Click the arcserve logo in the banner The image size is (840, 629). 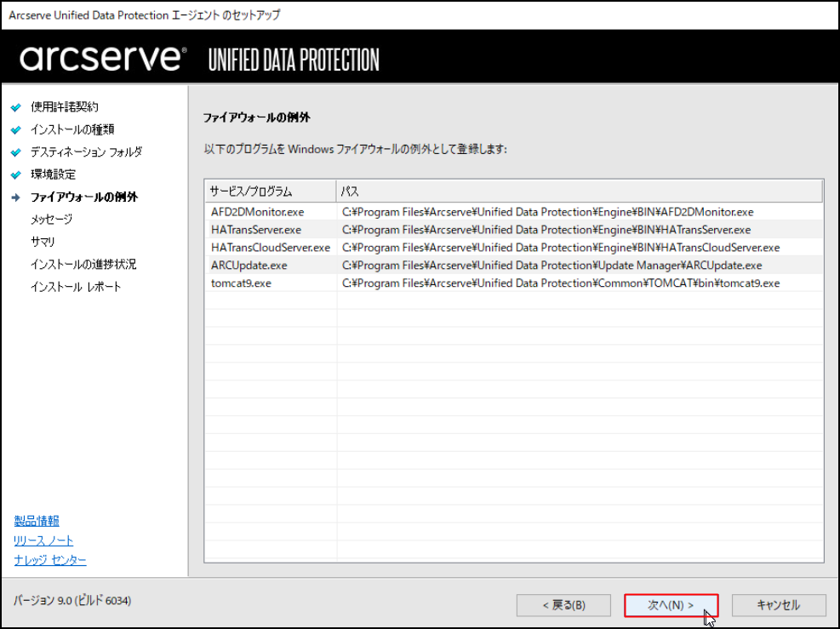click(103, 59)
